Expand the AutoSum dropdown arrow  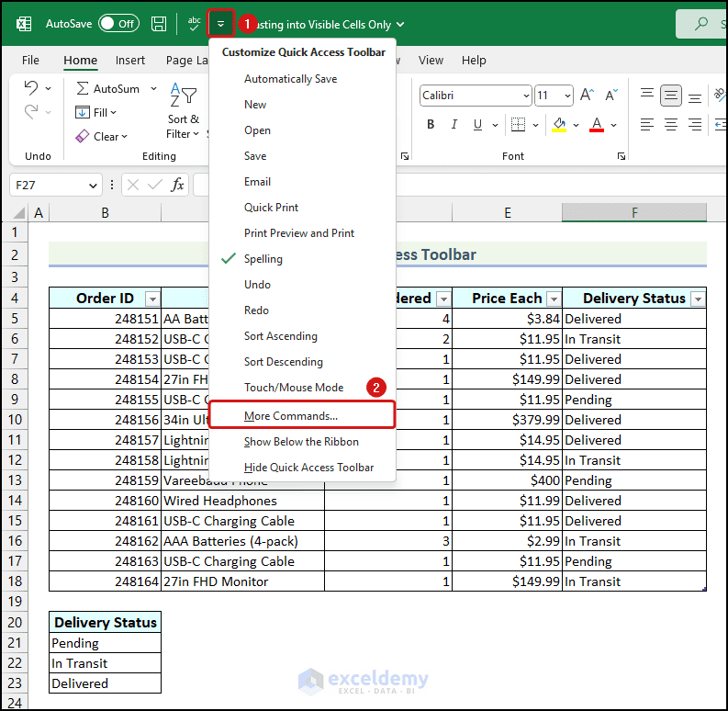pyautogui.click(x=153, y=89)
